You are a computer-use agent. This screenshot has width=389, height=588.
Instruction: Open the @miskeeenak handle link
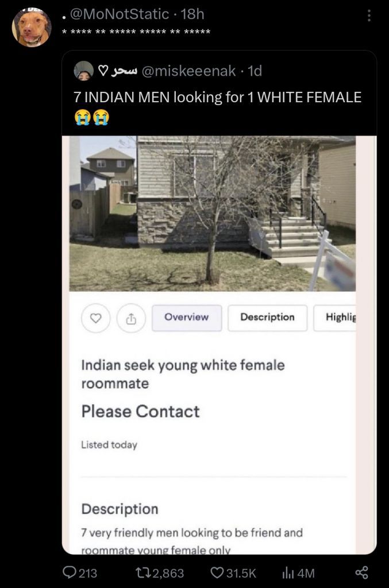click(188, 71)
